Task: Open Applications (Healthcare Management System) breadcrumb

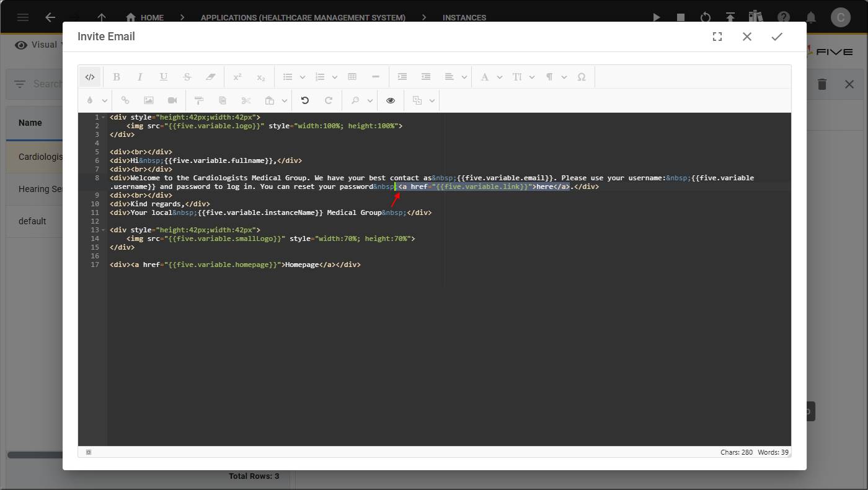Action: [x=303, y=18]
